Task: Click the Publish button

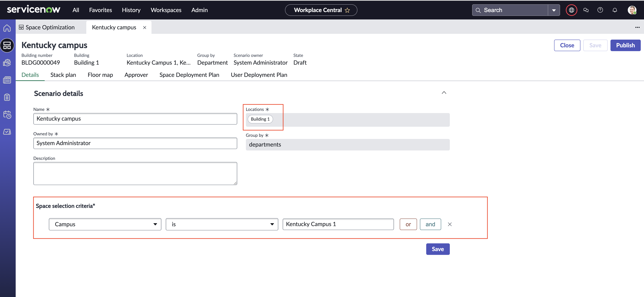Action: [625, 46]
